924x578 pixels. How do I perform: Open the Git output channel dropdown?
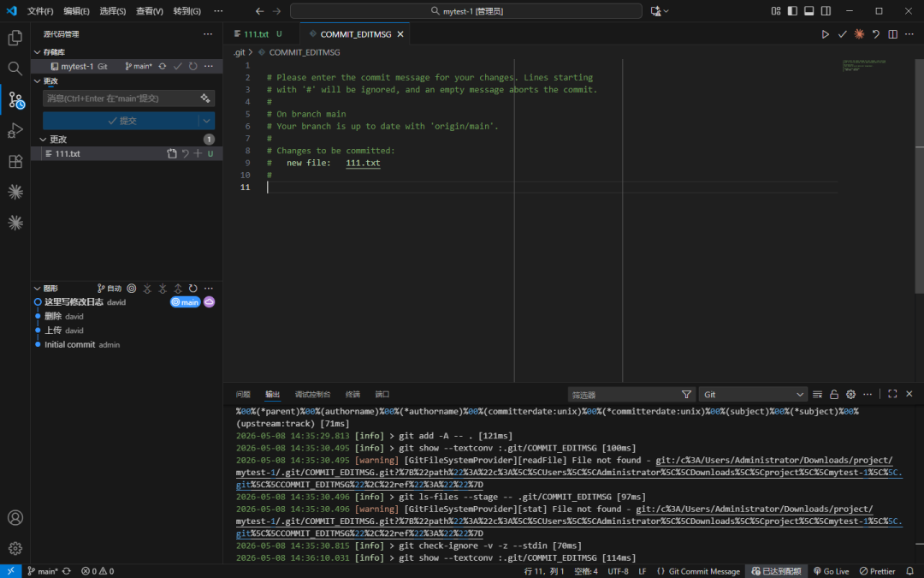pyautogui.click(x=753, y=394)
